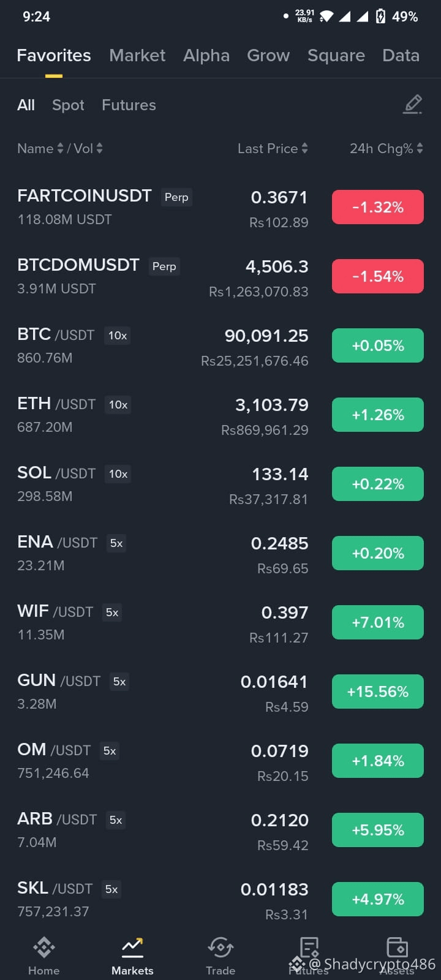Tap the Wi-Fi icon in status bar

coord(326,17)
